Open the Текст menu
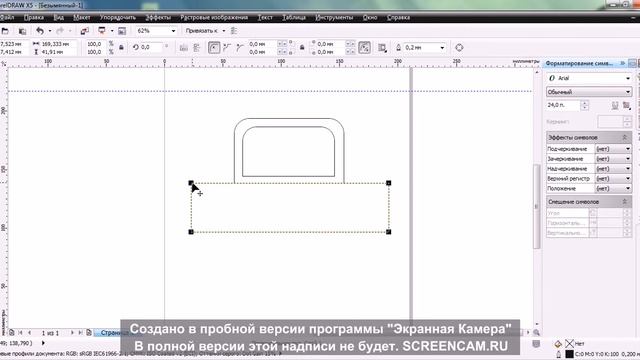 coord(265,18)
